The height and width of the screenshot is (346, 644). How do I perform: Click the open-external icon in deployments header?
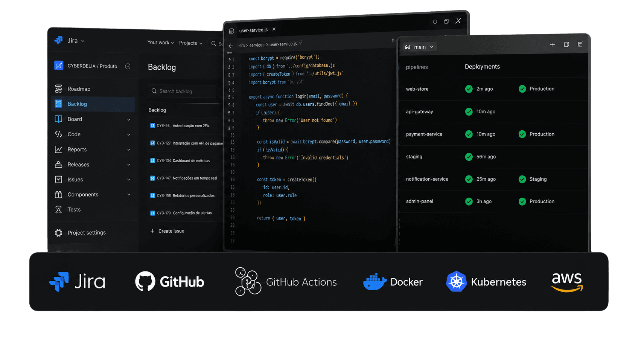coord(580,44)
